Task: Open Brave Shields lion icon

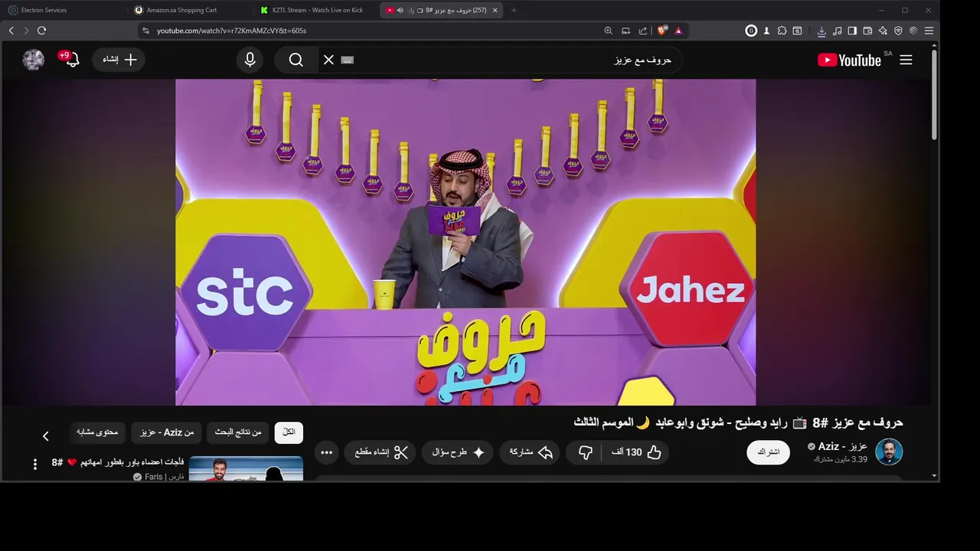Action: 662,31
